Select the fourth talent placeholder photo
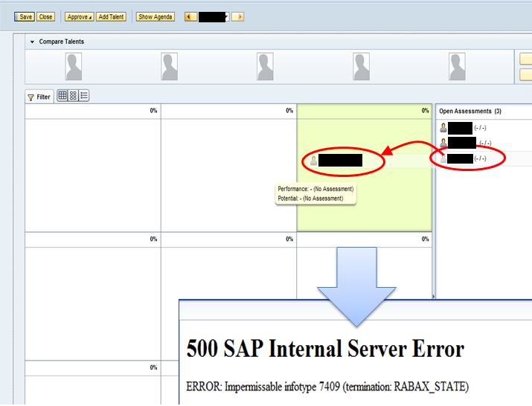The height and width of the screenshot is (406, 532). pyautogui.click(x=361, y=66)
